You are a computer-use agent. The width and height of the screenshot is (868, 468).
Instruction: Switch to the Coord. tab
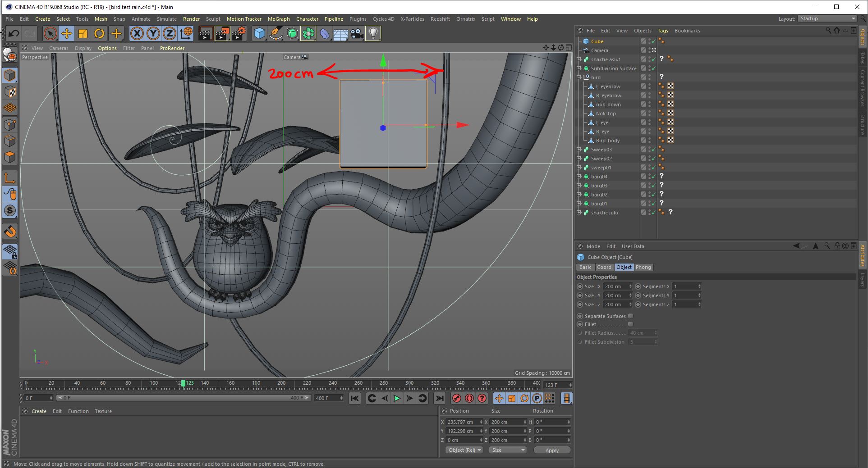(605, 267)
